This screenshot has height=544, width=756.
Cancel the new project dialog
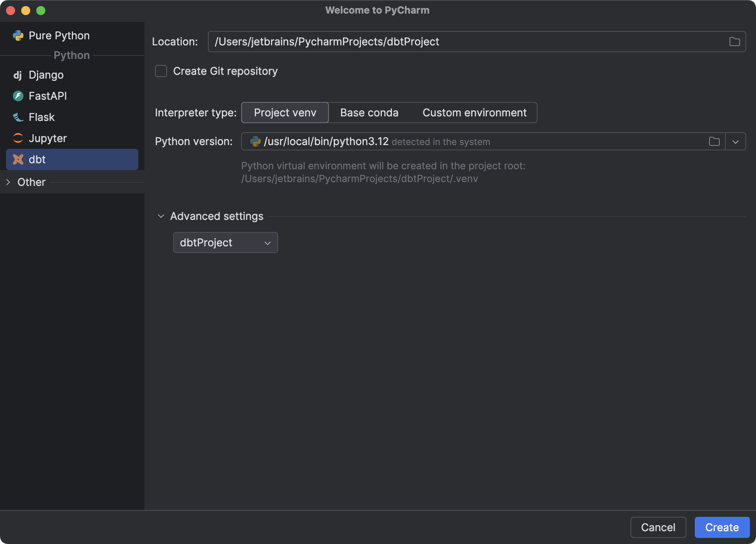[658, 527]
